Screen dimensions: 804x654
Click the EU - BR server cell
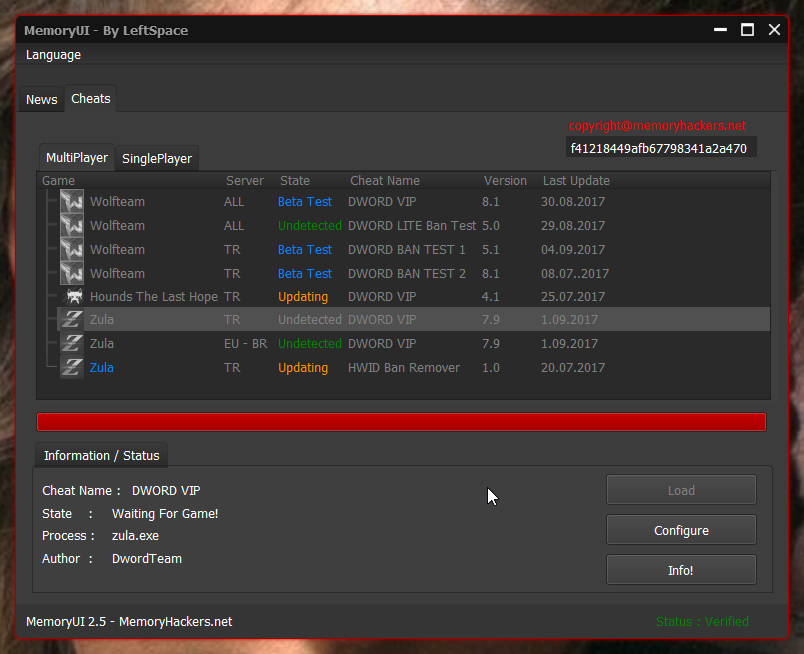pos(246,343)
